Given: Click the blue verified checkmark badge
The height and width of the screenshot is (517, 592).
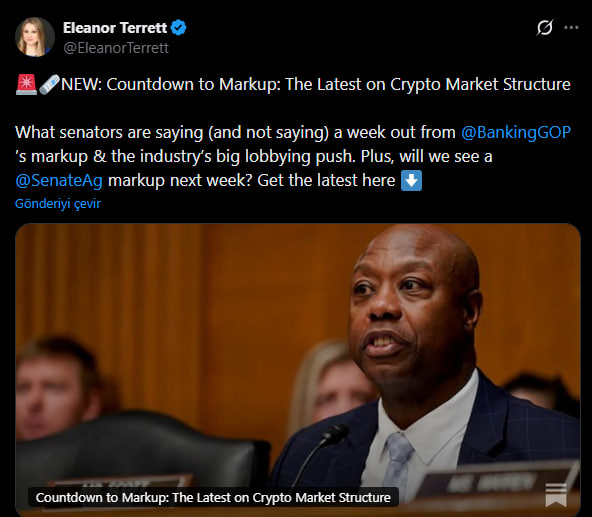Looking at the screenshot, I should tap(178, 28).
